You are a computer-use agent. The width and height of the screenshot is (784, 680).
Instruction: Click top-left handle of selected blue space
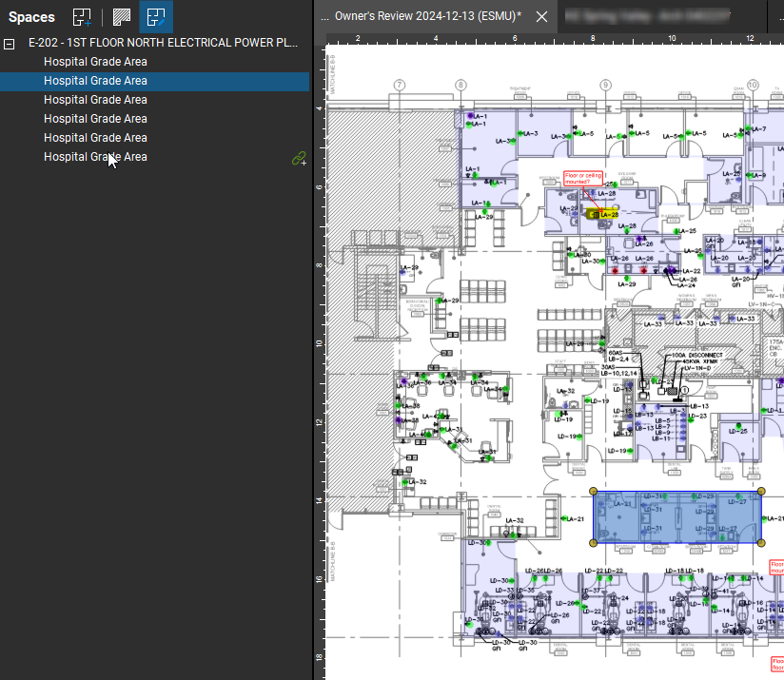pyautogui.click(x=594, y=491)
